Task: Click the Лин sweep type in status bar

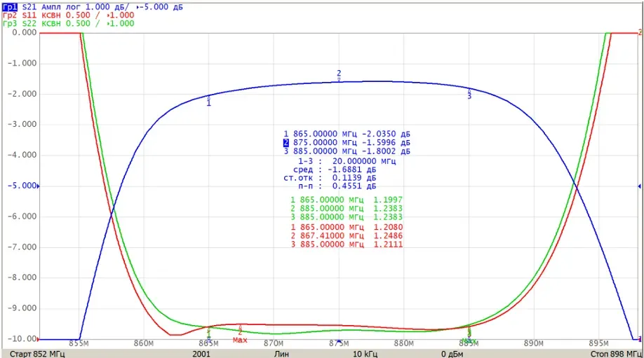Action: (x=281, y=354)
